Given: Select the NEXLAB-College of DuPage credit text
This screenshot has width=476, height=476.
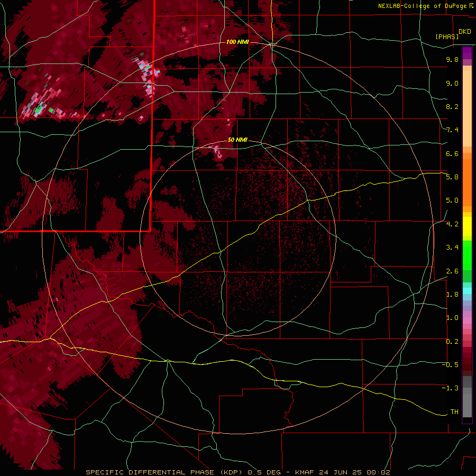Looking at the screenshot, I should tap(423, 6).
